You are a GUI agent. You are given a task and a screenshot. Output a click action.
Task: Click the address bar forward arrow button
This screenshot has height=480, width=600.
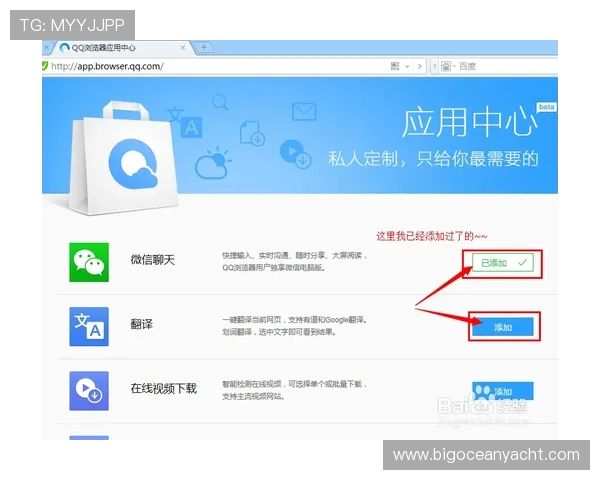click(x=420, y=67)
